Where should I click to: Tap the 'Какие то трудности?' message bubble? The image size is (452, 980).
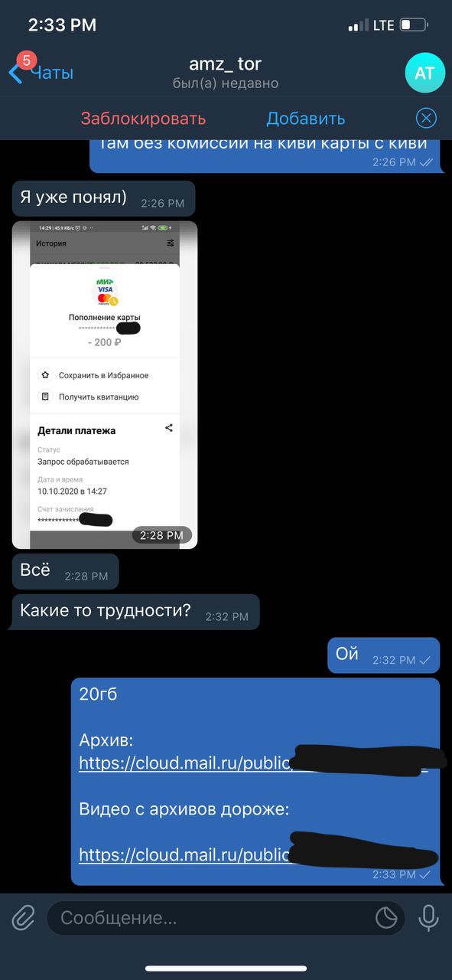(134, 612)
